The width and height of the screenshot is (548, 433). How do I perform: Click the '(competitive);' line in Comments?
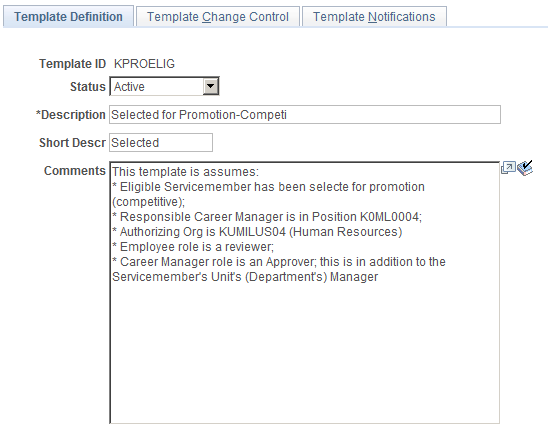point(149,202)
